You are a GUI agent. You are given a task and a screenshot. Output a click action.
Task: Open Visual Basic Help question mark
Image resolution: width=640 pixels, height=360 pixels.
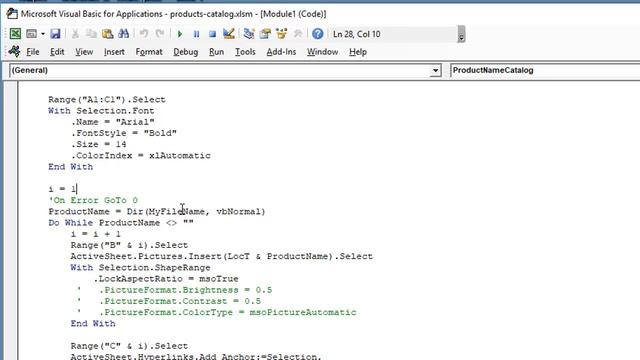318,34
